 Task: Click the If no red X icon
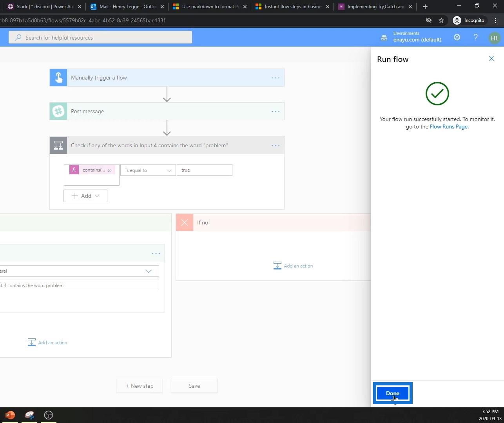(x=185, y=222)
